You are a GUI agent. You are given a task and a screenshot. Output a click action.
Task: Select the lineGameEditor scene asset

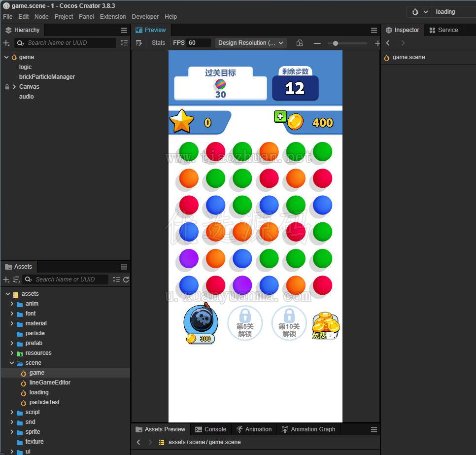pyautogui.click(x=49, y=383)
